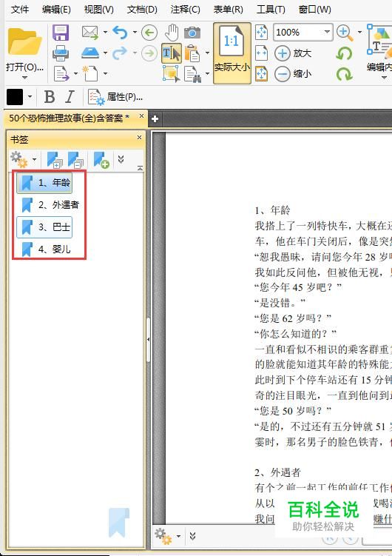The width and height of the screenshot is (392, 556).
Task: Open bookmarks panel options gear
Action: point(18,160)
